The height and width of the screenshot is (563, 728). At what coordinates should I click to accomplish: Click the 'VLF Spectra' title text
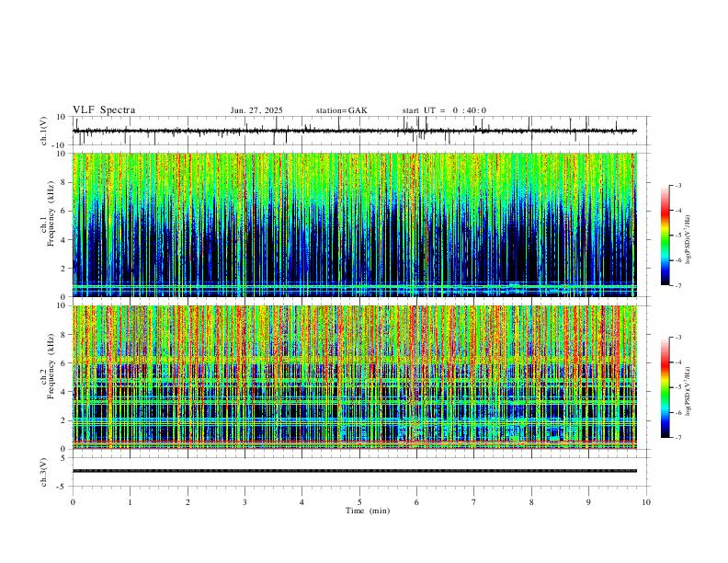click(x=104, y=110)
